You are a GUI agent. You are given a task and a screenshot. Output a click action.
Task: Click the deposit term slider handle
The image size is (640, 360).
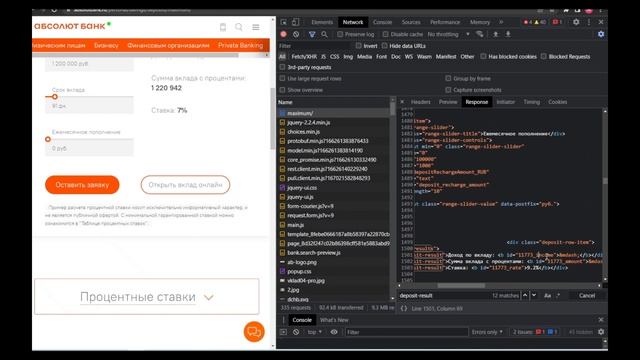[x=54, y=97]
